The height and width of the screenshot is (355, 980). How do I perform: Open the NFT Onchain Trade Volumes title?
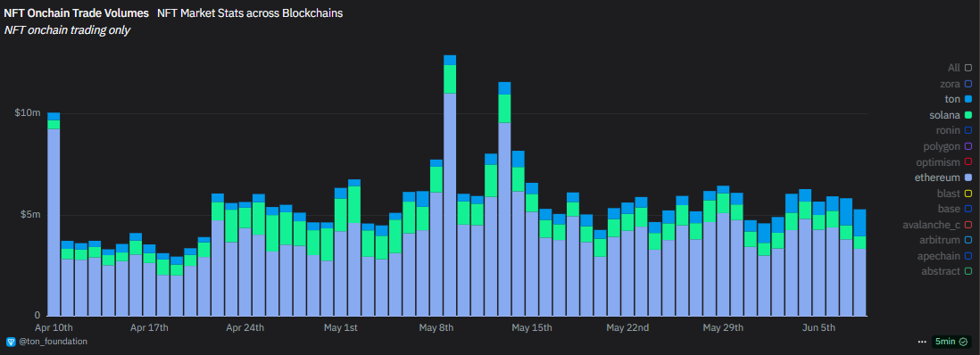click(x=77, y=13)
